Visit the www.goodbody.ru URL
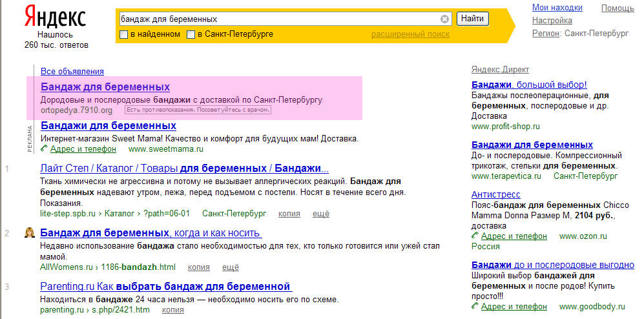The height and width of the screenshot is (319, 644). [592, 307]
